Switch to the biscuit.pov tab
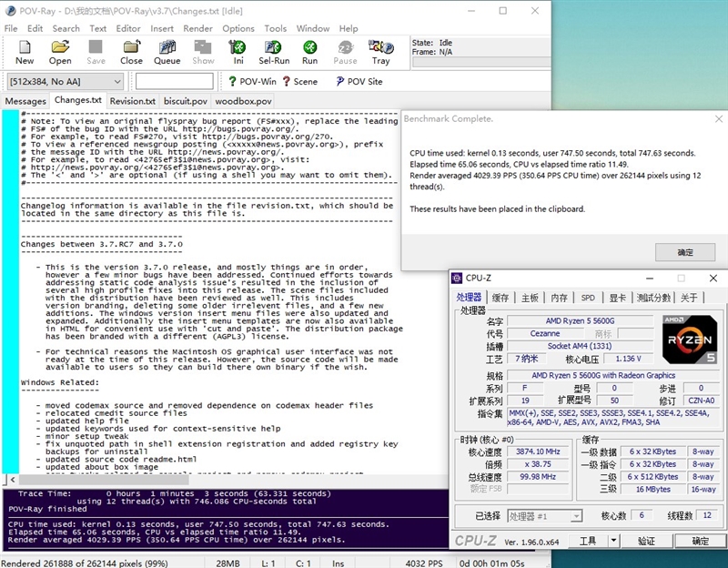Viewport: 728px width, 568px height. click(x=186, y=101)
